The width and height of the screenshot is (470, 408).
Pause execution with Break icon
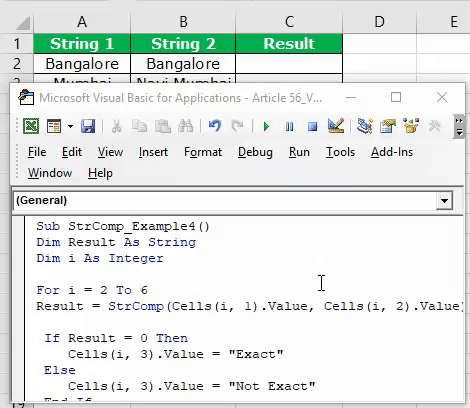pos(289,127)
